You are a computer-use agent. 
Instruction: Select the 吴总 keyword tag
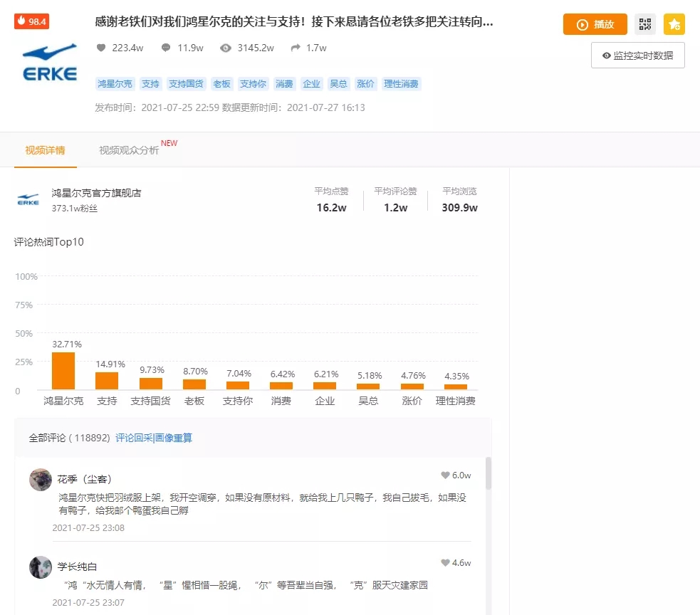pos(338,84)
